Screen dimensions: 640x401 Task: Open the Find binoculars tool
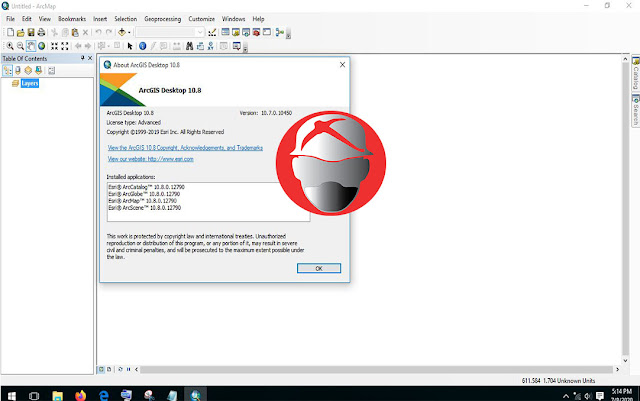[189, 46]
